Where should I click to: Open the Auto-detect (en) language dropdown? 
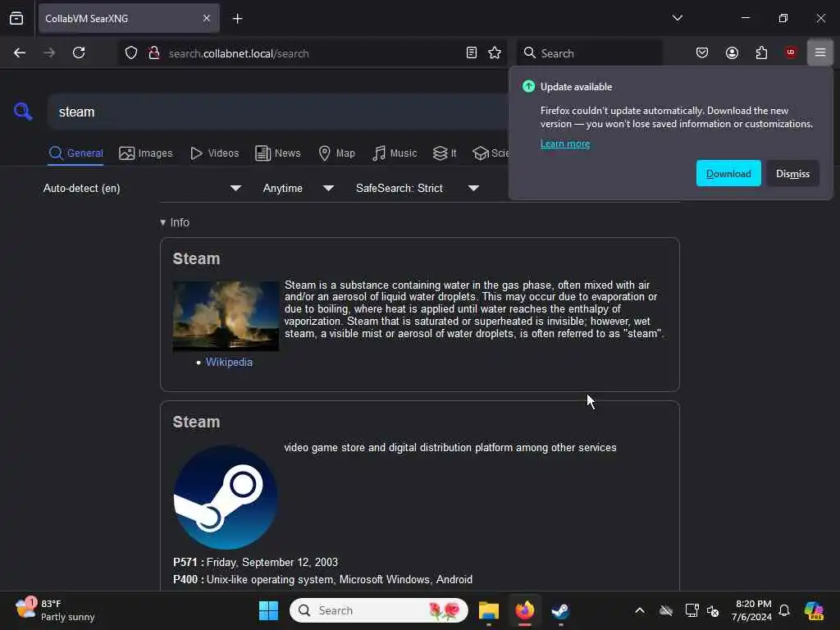coord(142,188)
